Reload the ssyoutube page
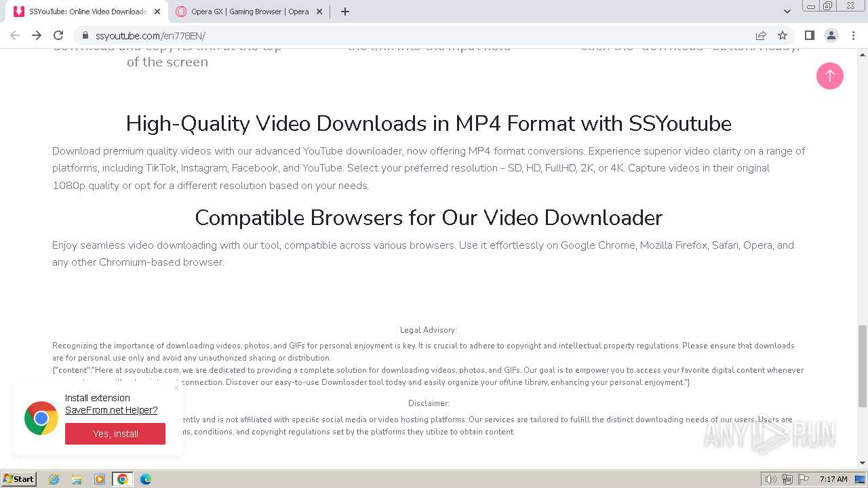Image resolution: width=868 pixels, height=488 pixels. tap(58, 35)
